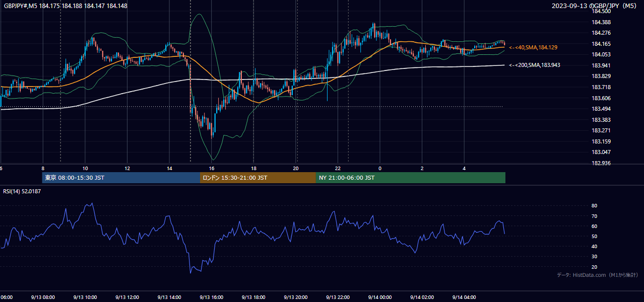Click the 9/13 08:00 bottom date label

pos(43,297)
